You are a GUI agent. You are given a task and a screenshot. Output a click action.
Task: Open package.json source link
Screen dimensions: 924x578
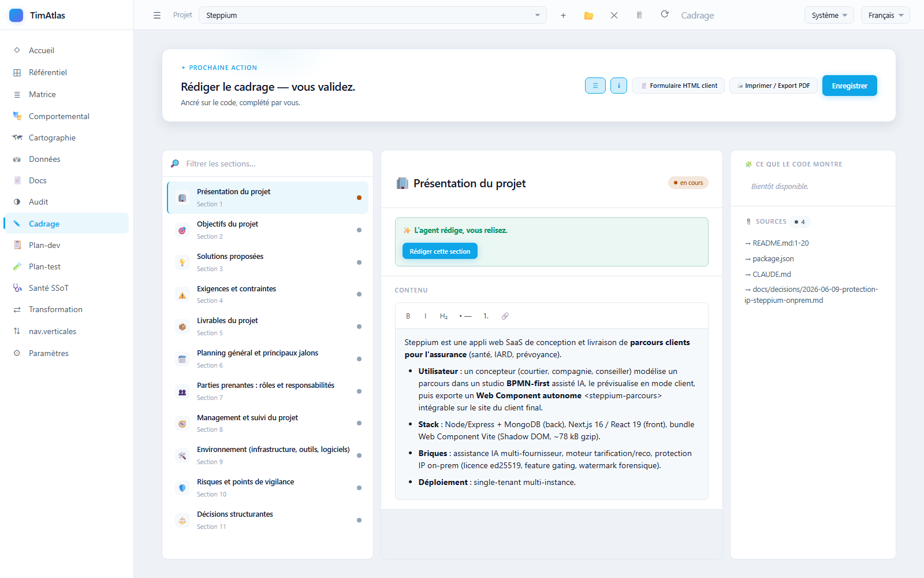[x=769, y=259]
